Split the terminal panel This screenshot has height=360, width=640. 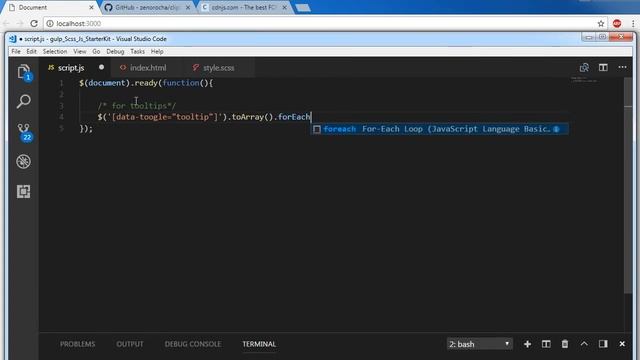pos(546,344)
